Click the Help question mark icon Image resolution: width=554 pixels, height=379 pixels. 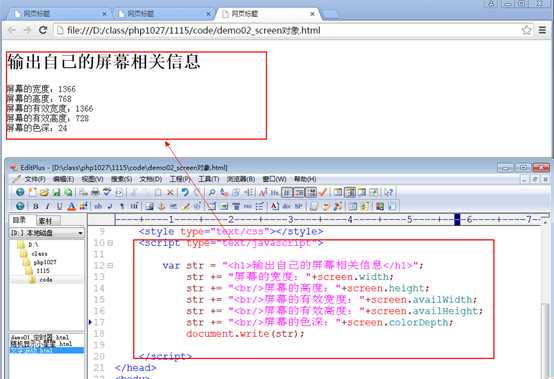388,192
